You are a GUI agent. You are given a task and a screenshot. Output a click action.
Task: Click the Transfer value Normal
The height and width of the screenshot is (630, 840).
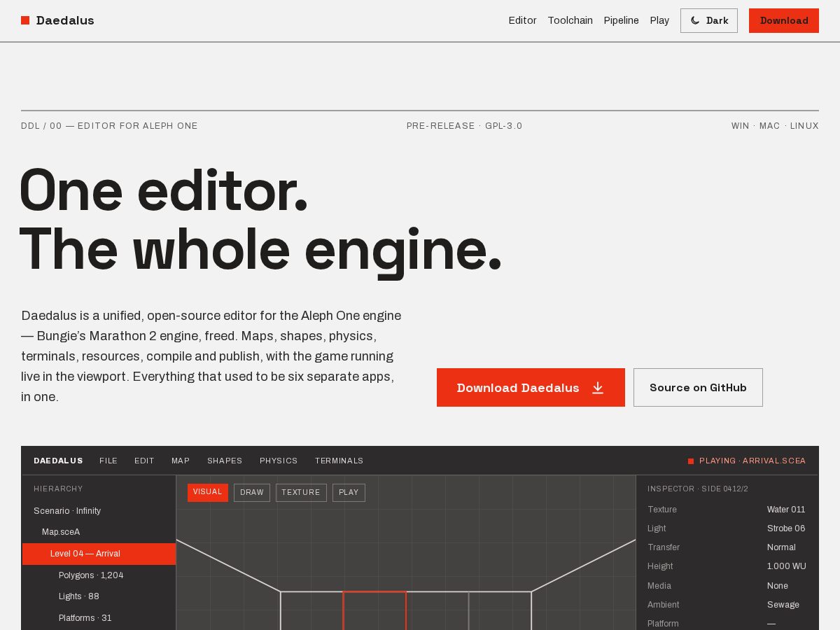(781, 547)
